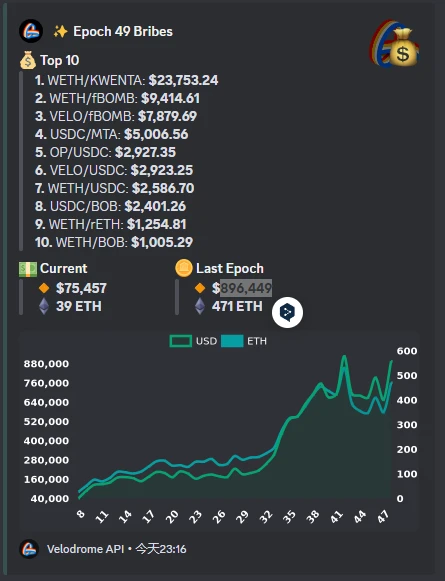Select the USDC/MTA bribe amount line
This screenshot has height=581, width=445.
pyautogui.click(x=112, y=134)
